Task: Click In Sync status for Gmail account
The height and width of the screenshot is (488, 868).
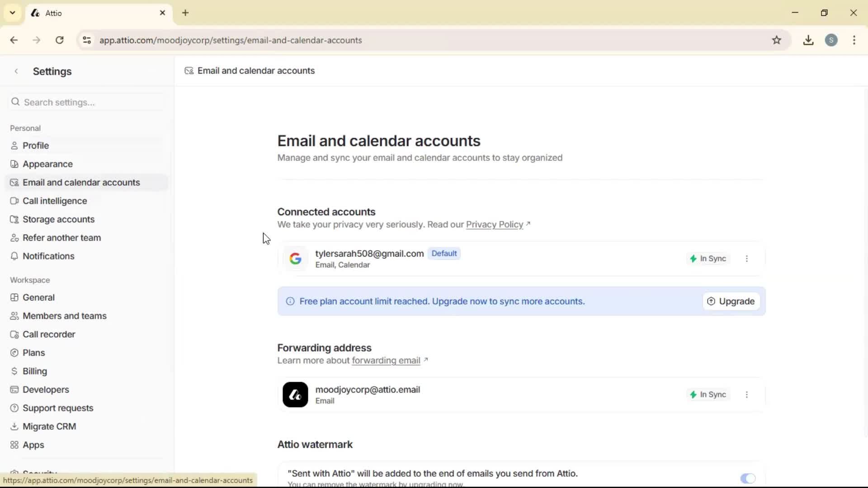Action: (708, 259)
